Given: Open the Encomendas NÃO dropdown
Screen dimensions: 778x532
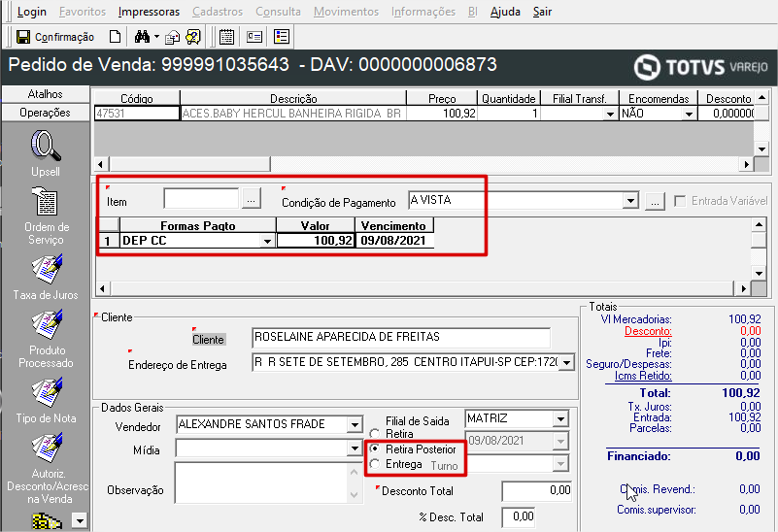Looking at the screenshot, I should 689,114.
